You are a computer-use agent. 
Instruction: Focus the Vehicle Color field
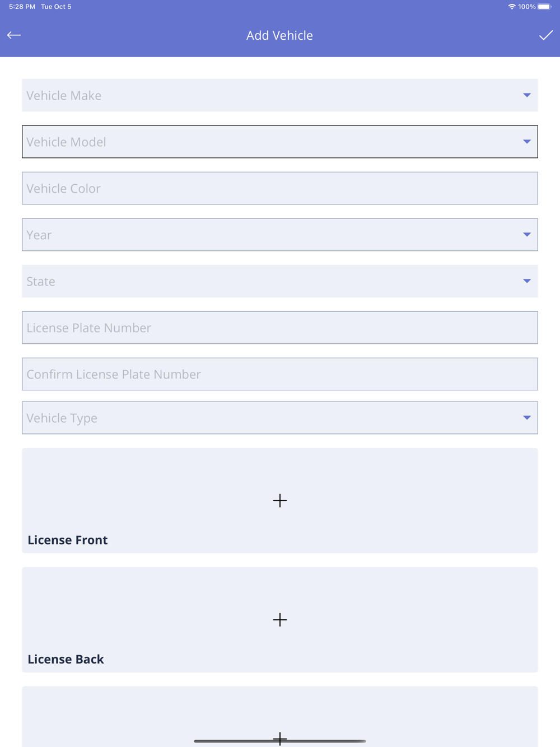coord(280,188)
